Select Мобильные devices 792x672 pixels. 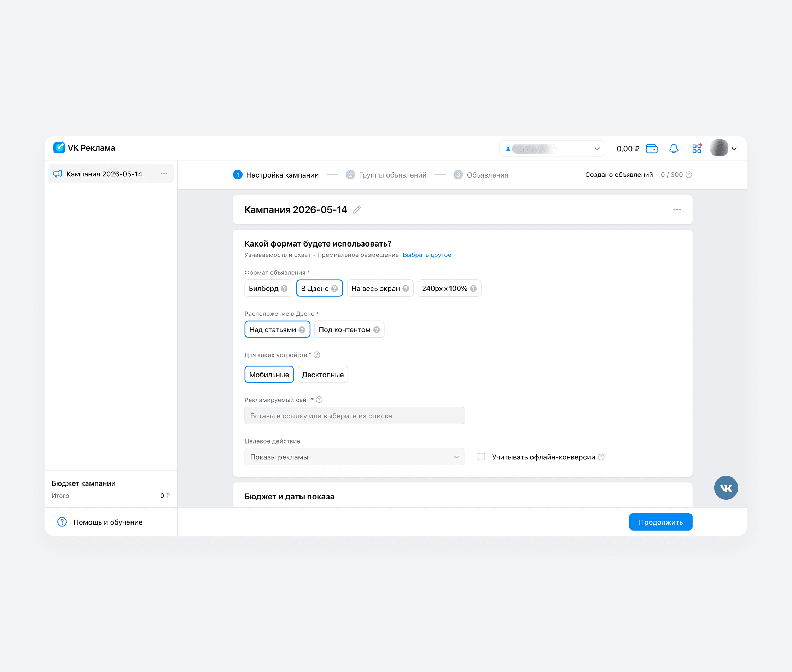point(269,375)
